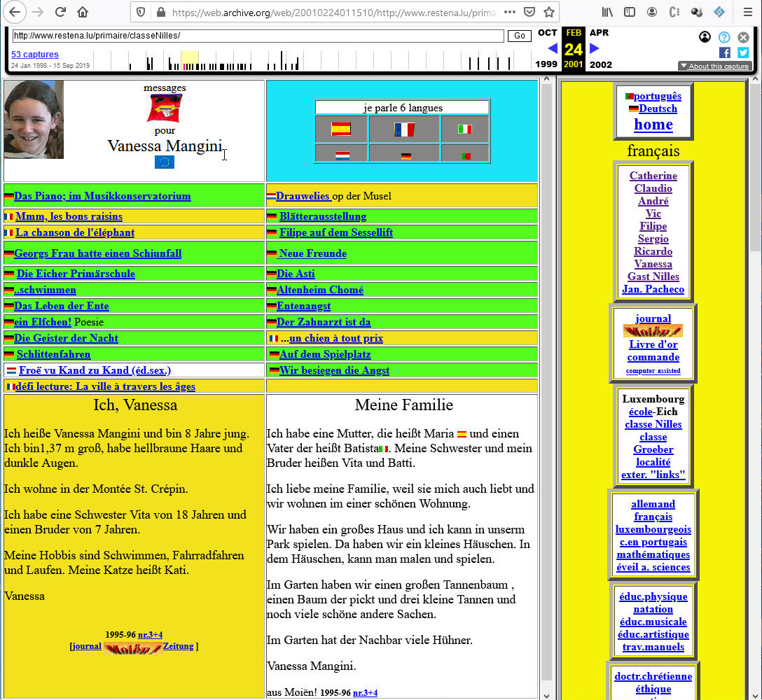Image resolution: width=762 pixels, height=700 pixels.
Task: Jump to APR capture month
Action: click(600, 33)
